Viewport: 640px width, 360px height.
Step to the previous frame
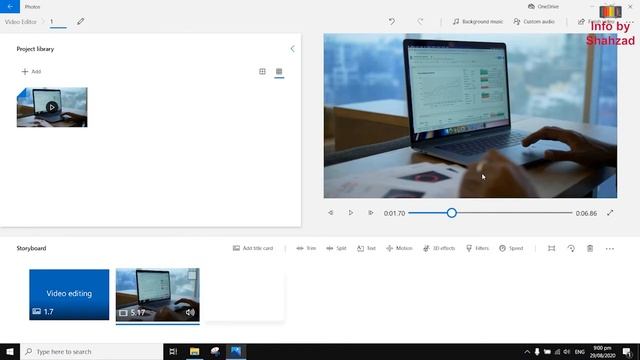(x=331, y=213)
